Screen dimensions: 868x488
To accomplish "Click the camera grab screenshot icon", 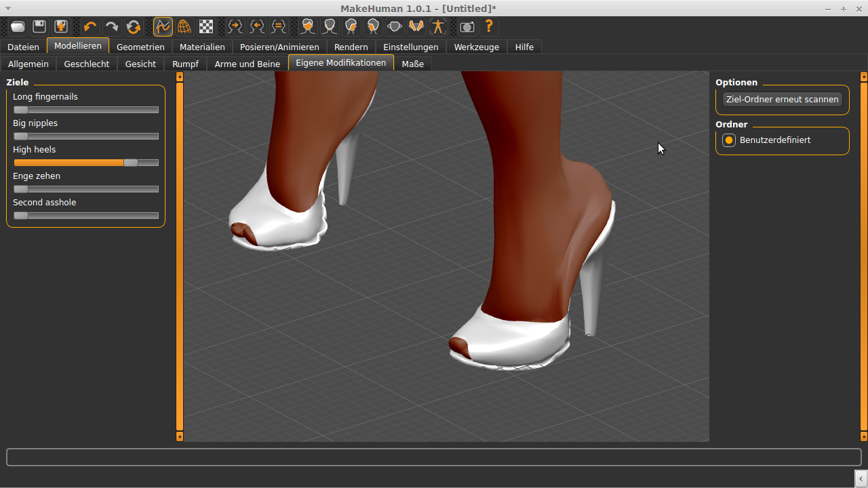I will coord(467,26).
